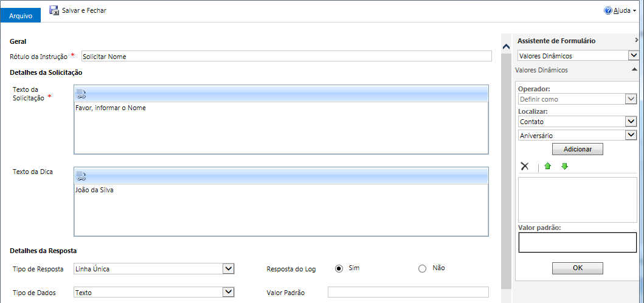644x303 pixels.
Task: Open the Tipo de Dados dropdown
Action: [228, 292]
